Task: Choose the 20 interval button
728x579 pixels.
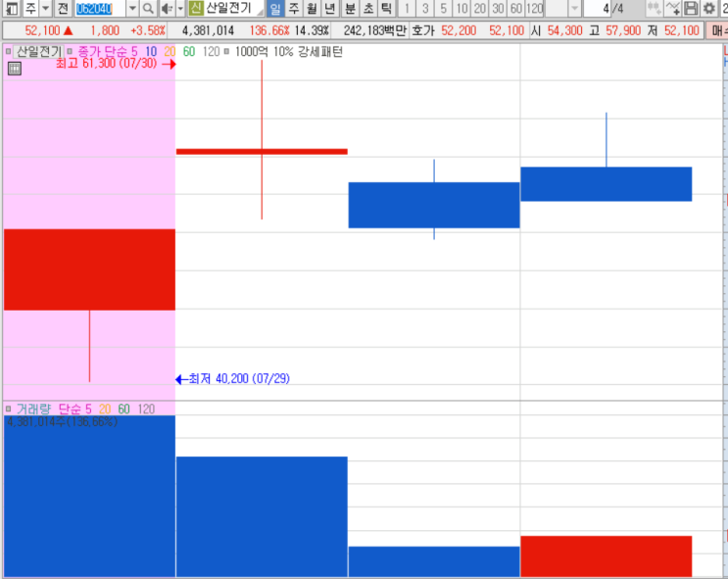Action: tap(479, 9)
